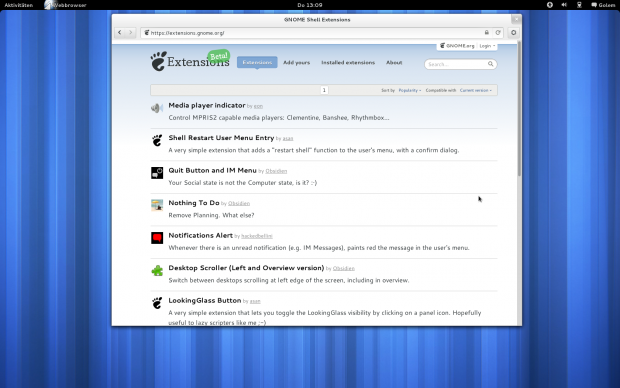
Task: Open the Installed extensions tab
Action: point(348,62)
